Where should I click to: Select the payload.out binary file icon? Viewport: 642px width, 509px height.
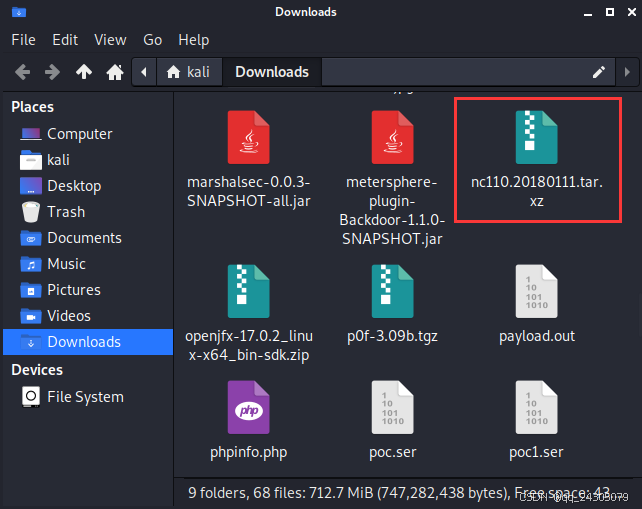[536, 291]
